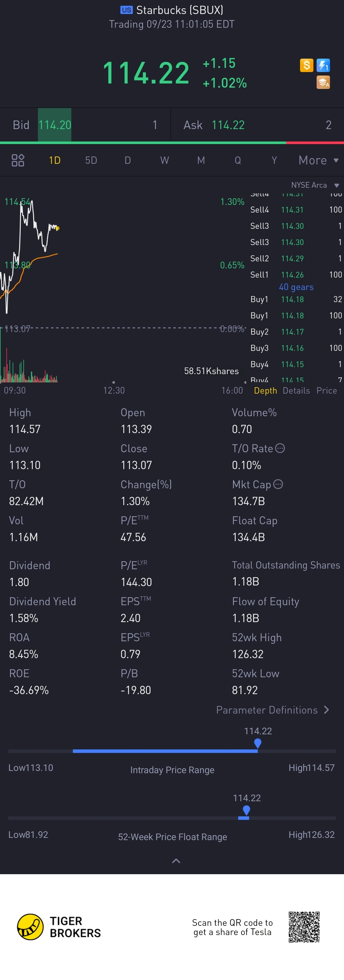Tap the orange dollar sign icon
This screenshot has width=344, height=980.
click(x=306, y=65)
